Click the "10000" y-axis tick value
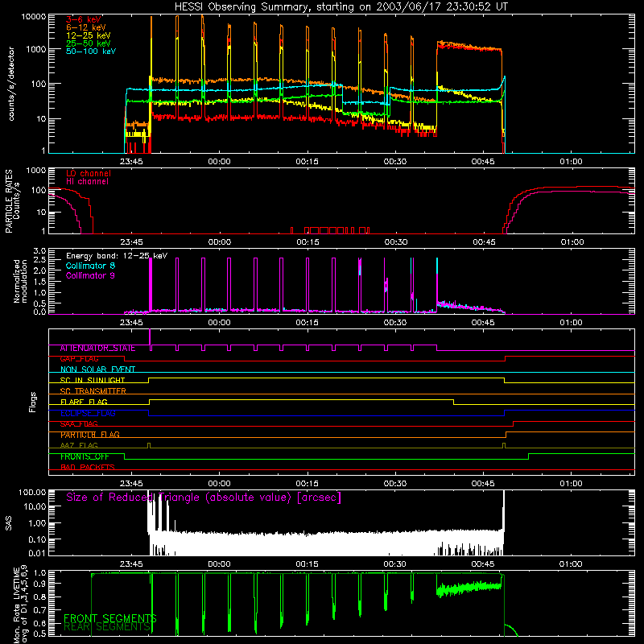The height and width of the screenshot is (644, 644). point(33,17)
